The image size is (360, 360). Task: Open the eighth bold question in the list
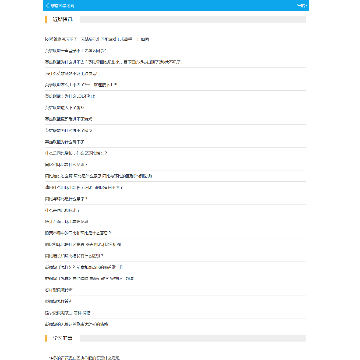69,119
